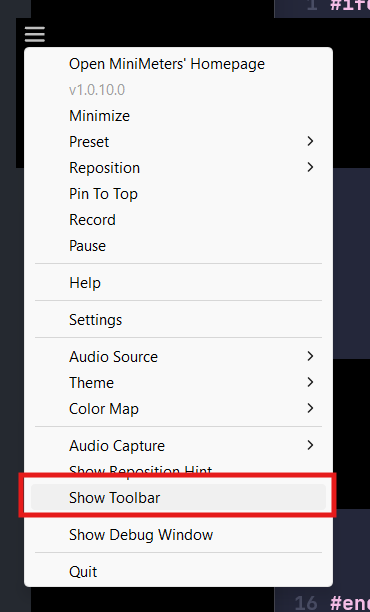370x612 pixels.
Task: Select Show Debug Window entry
Action: [178, 534]
